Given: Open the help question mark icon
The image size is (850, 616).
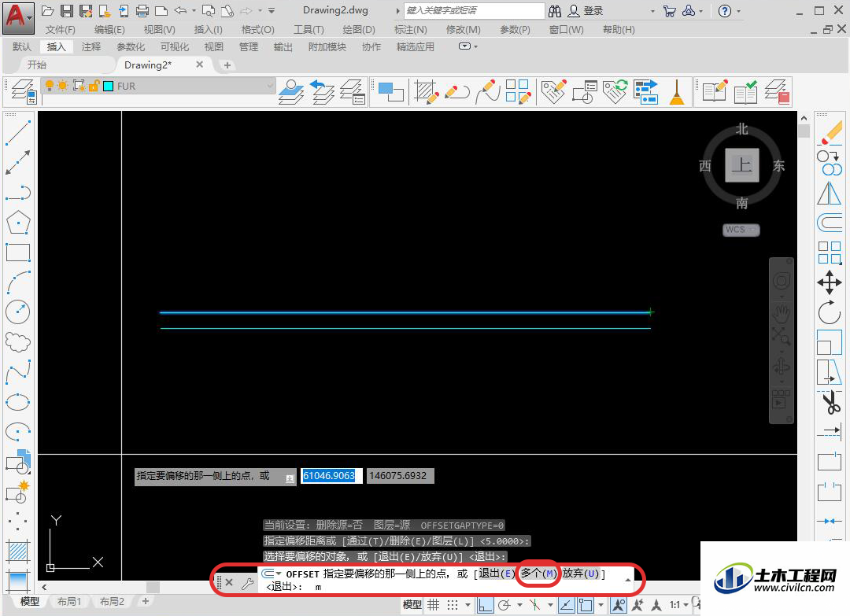Looking at the screenshot, I should 724,10.
